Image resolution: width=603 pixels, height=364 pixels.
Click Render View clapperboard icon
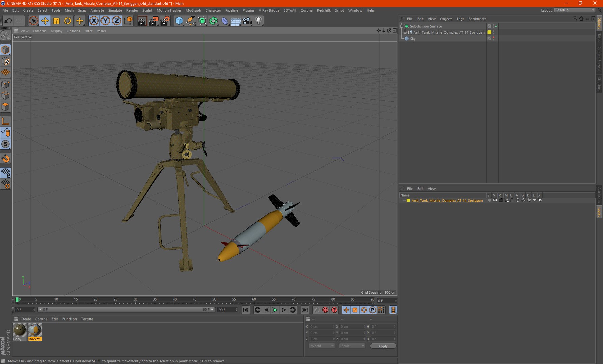(x=142, y=21)
